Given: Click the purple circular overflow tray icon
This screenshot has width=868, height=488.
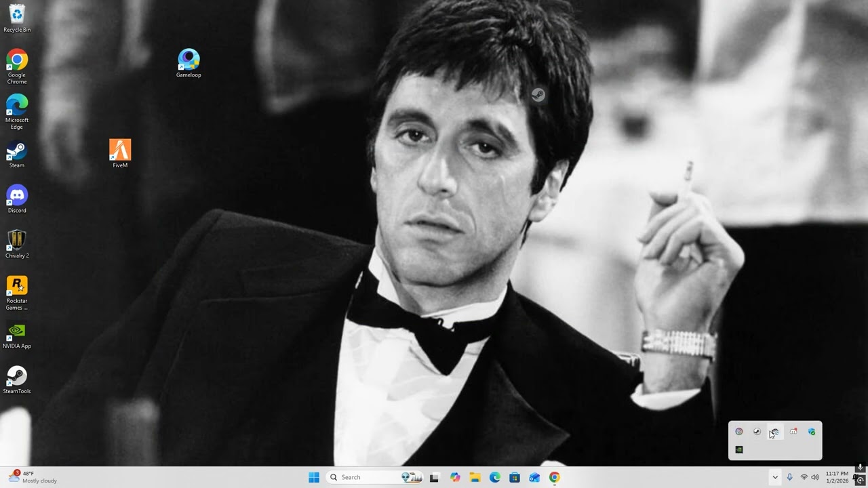Looking at the screenshot, I should 739,432.
